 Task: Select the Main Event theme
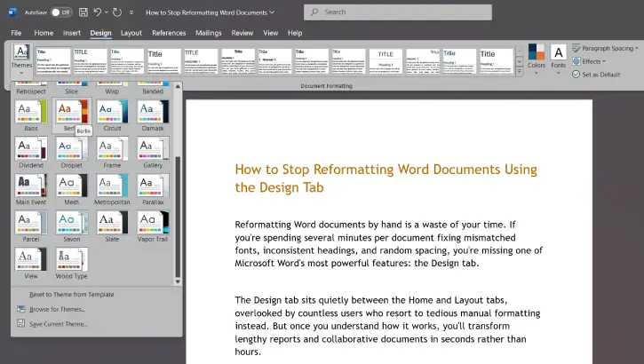click(31, 190)
